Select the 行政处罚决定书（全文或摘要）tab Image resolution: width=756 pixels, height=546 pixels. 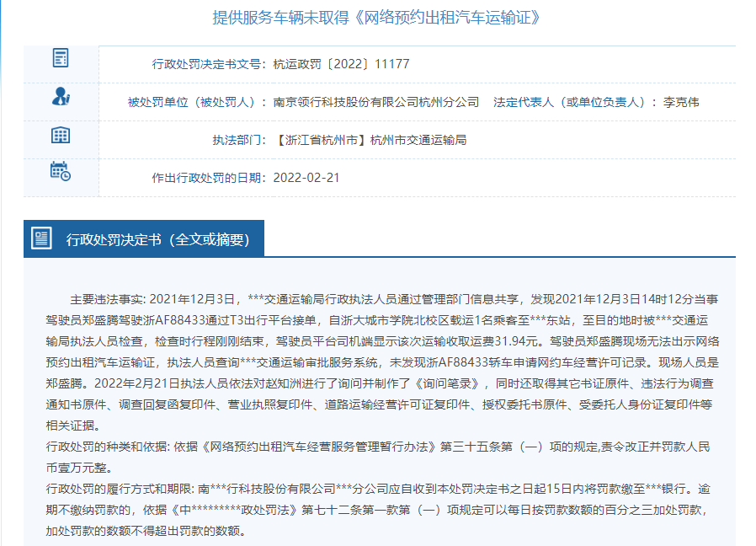click(144, 238)
